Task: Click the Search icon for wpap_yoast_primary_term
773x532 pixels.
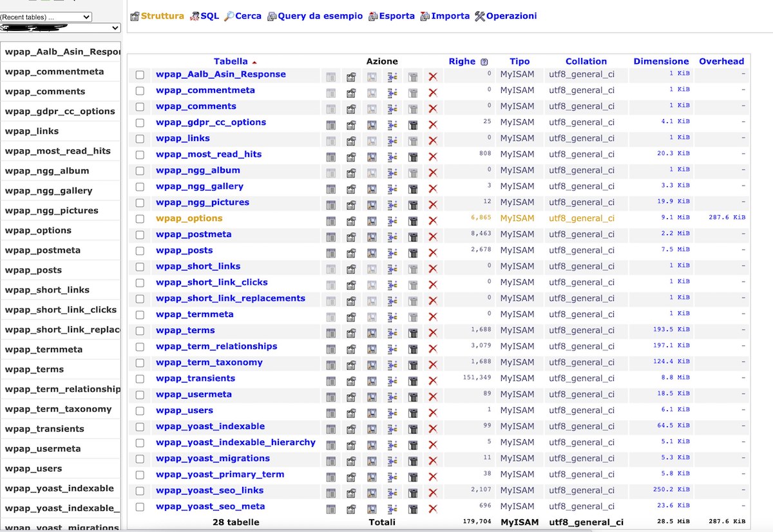Action: click(372, 477)
